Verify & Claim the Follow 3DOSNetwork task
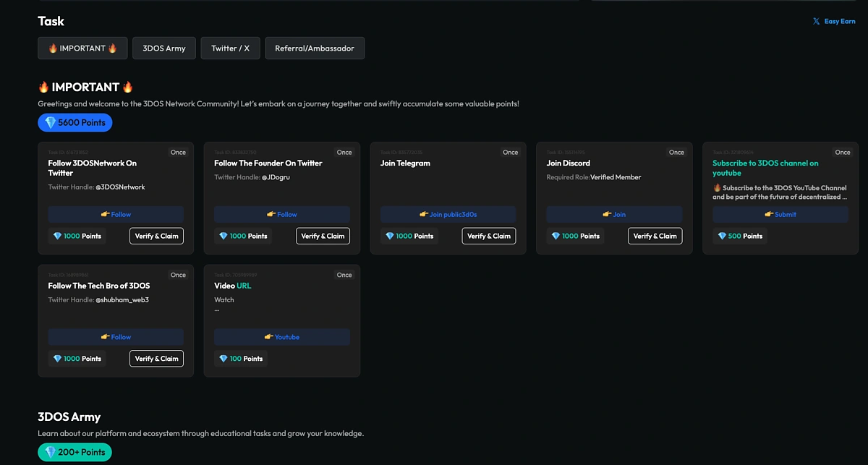This screenshot has height=465, width=868. [x=157, y=236]
